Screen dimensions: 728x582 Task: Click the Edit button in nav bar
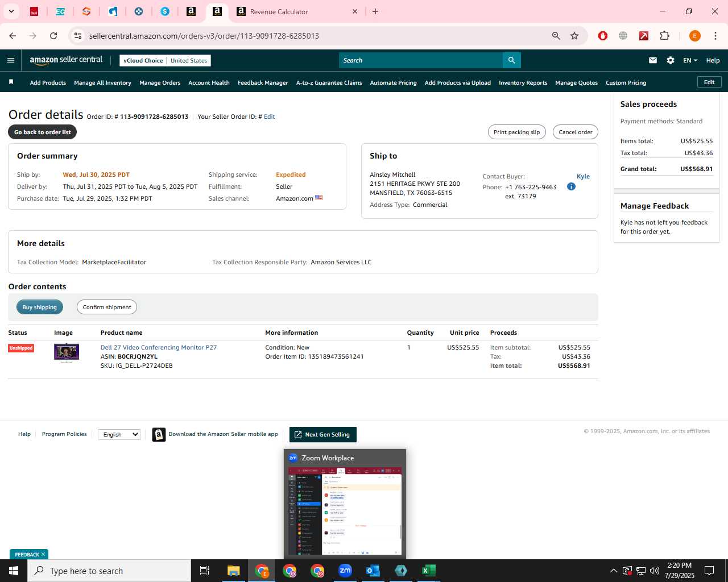[x=709, y=82]
